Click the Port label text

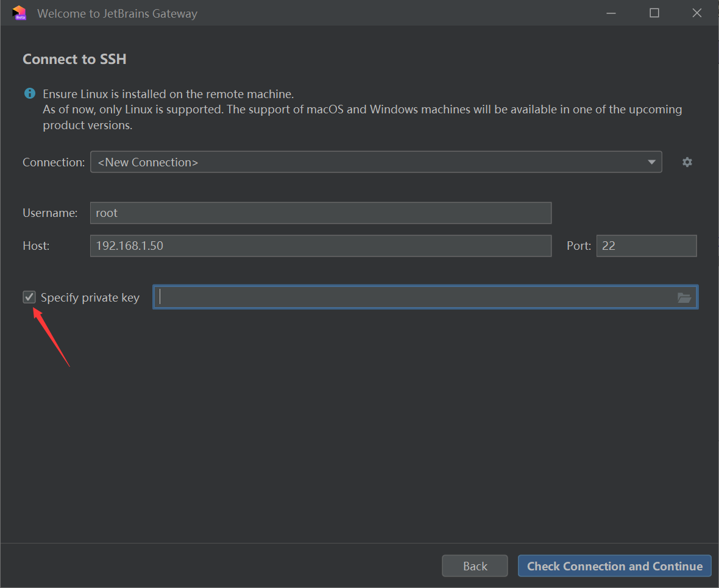(x=579, y=246)
